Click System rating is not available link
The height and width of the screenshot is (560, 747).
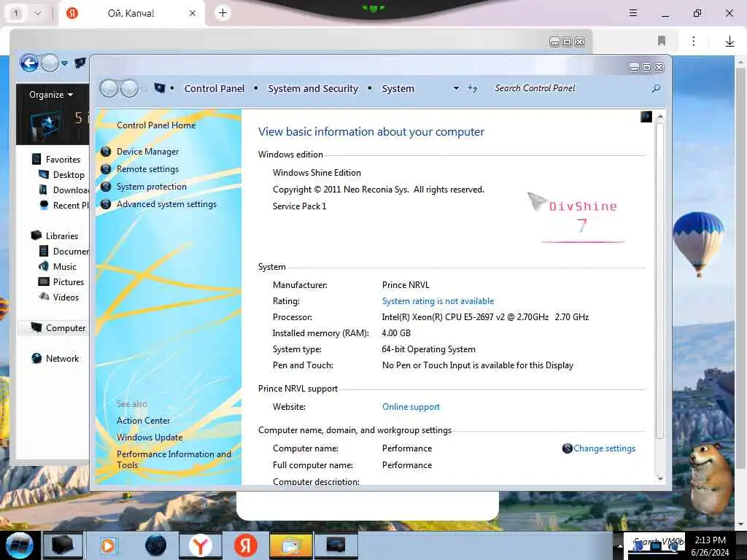438,301
